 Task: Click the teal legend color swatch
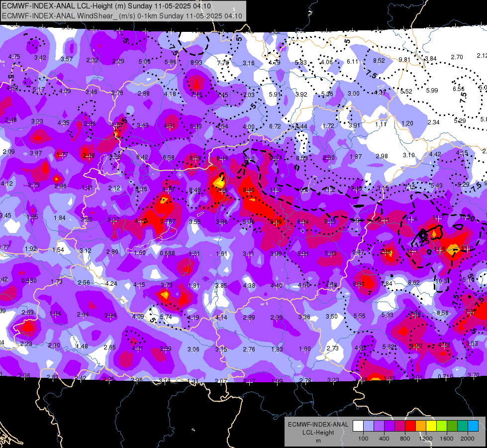463,426
